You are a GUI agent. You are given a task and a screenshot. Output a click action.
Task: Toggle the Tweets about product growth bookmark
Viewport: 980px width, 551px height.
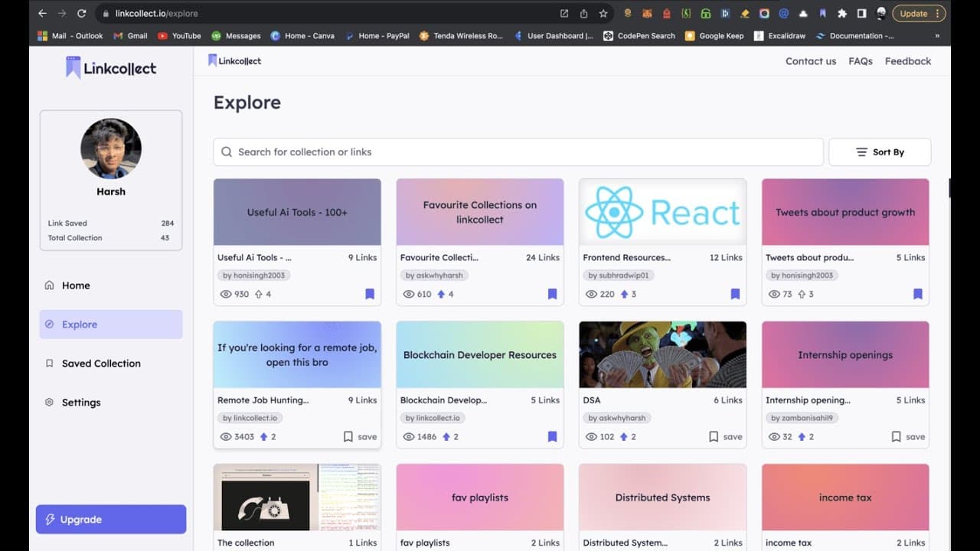[918, 294]
